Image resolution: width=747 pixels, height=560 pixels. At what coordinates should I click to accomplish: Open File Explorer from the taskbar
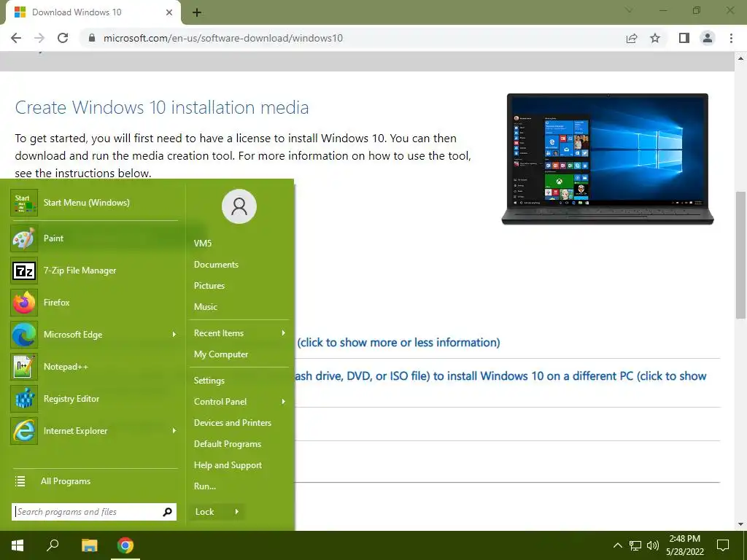pyautogui.click(x=89, y=545)
